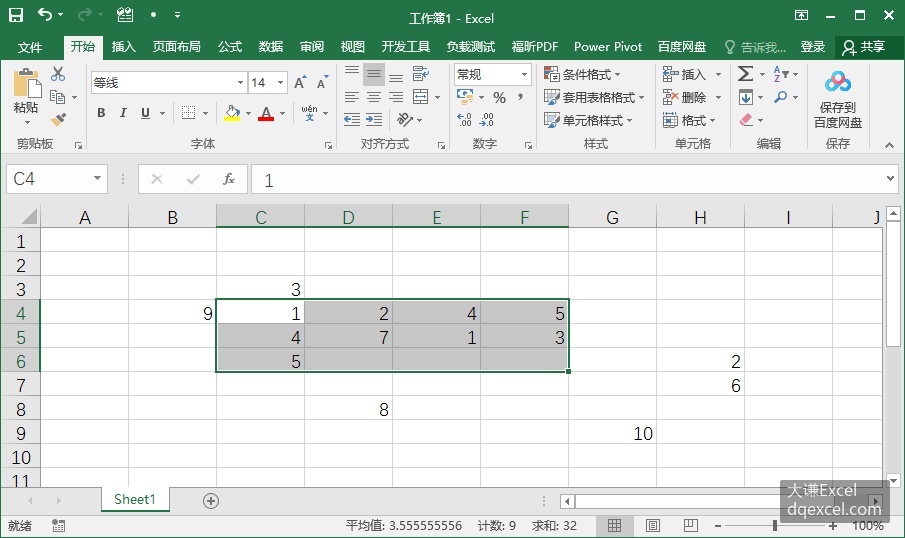Open the 文件 (File) tab
The image size is (905, 538).
[29, 47]
